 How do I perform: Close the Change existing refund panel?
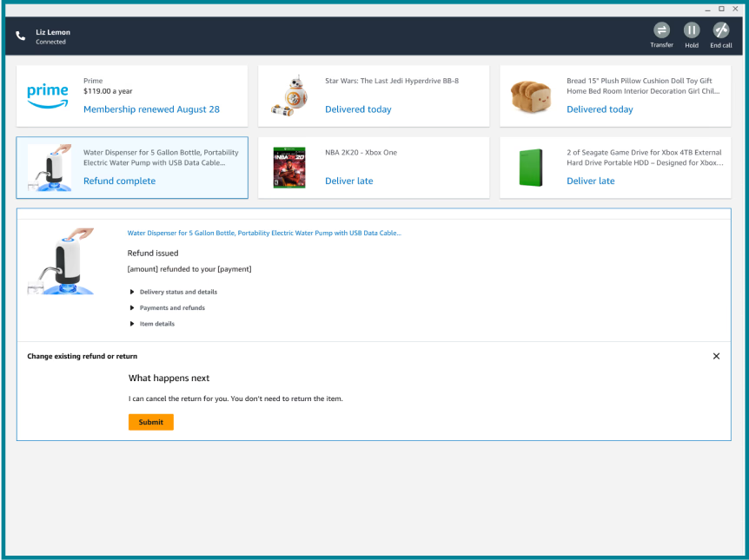click(x=716, y=356)
